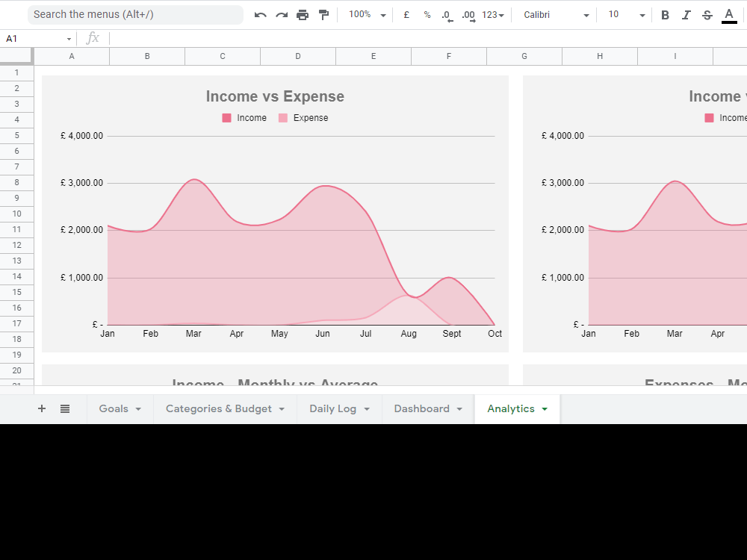Image resolution: width=747 pixels, height=560 pixels.
Task: Open the all sheets list icon
Action: tap(65, 408)
